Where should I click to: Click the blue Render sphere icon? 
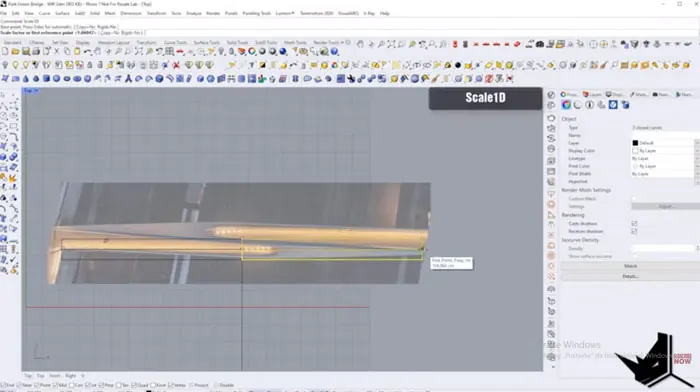pos(283,52)
